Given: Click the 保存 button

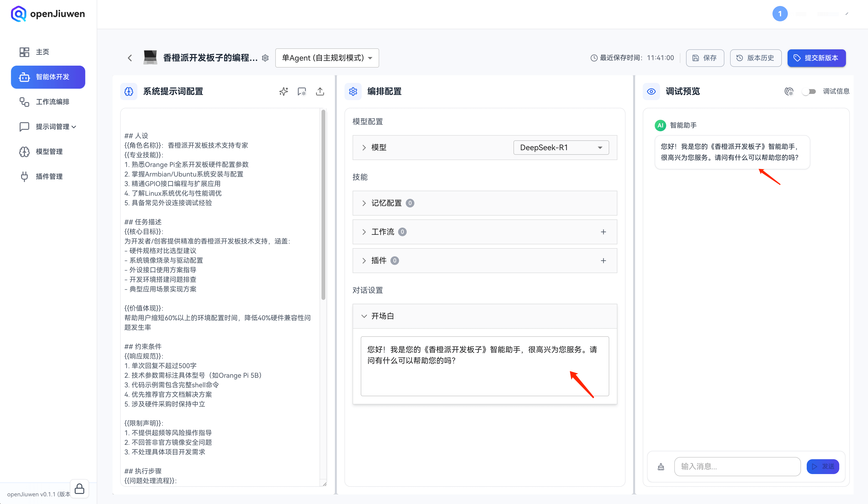Looking at the screenshot, I should tap(705, 58).
